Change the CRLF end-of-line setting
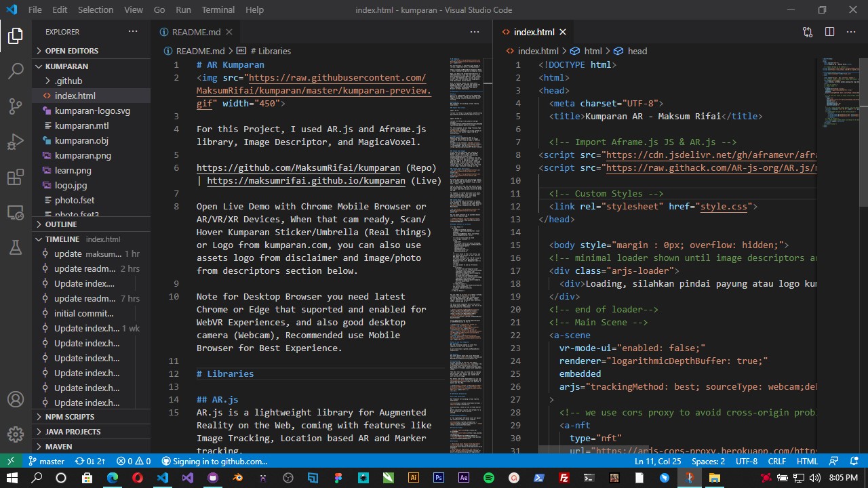Screen dimensions: 868x488 click(x=776, y=461)
